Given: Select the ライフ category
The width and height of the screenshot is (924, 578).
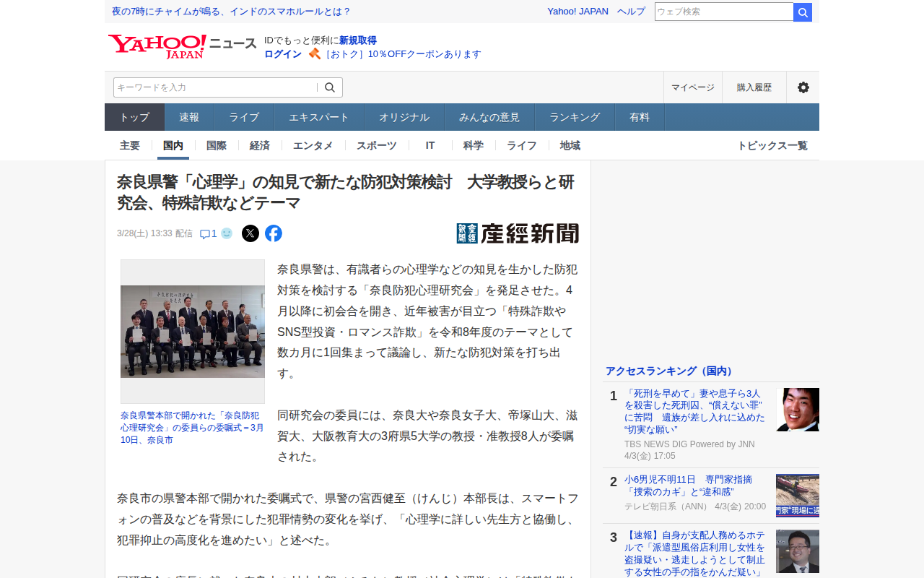Looking at the screenshot, I should click(522, 145).
